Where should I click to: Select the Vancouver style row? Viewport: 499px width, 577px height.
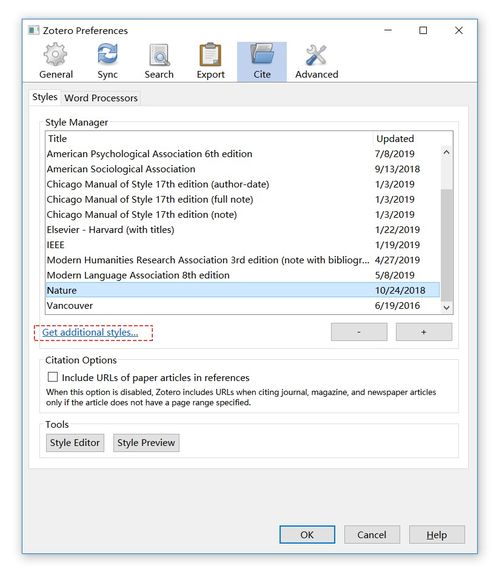[243, 305]
